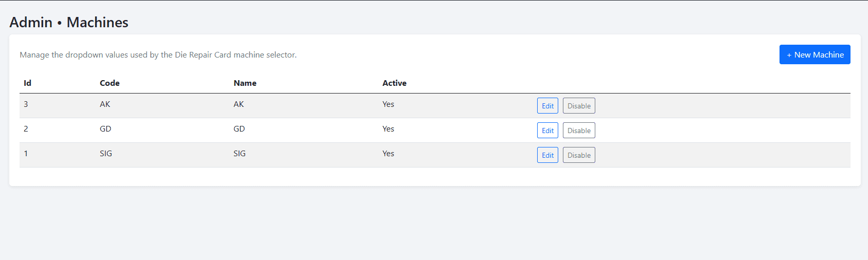Click the + New Machine button
The image size is (868, 260).
click(814, 54)
